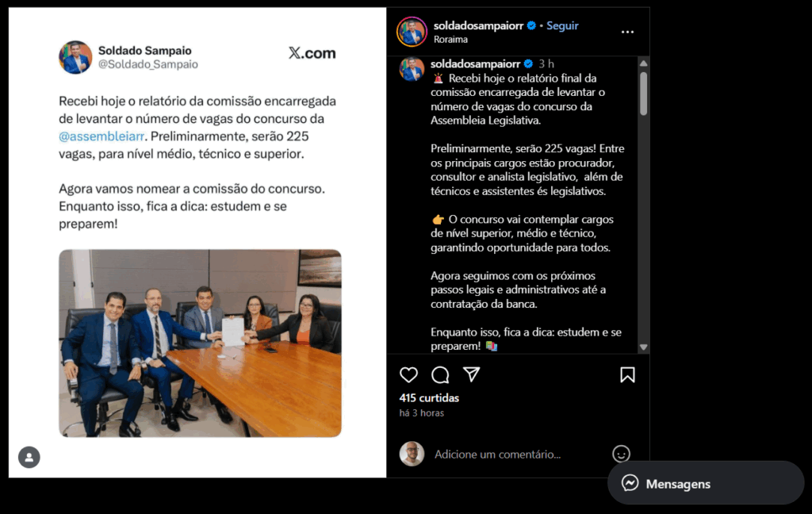Viewport: 812px width, 514px height.
Task: Click the há 3 horas timestamp
Action: (422, 413)
